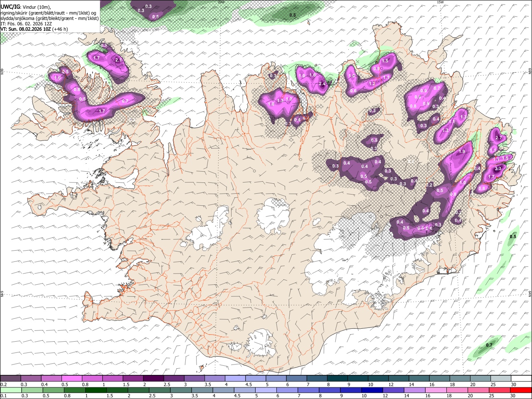Screen dimensions: 532x399
Task: Click the '2.7' snowfall value on the east coast
Action: pyautogui.click(x=499, y=138)
